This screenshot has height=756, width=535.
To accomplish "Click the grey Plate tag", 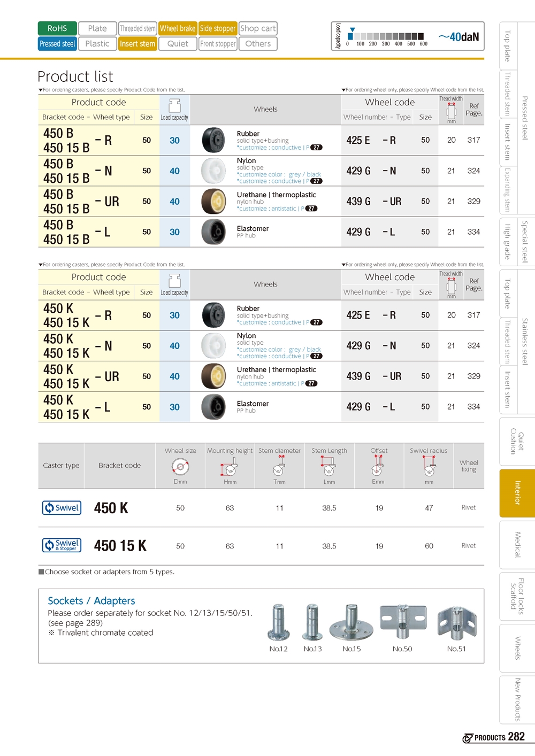I will click(97, 28).
